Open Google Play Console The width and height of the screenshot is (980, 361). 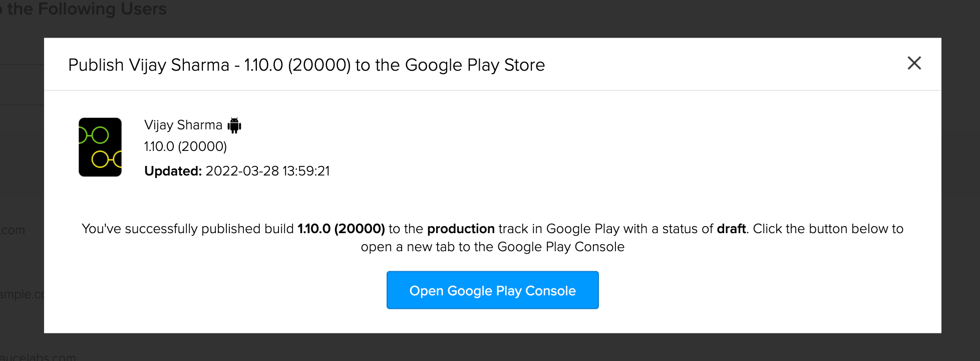[492, 290]
